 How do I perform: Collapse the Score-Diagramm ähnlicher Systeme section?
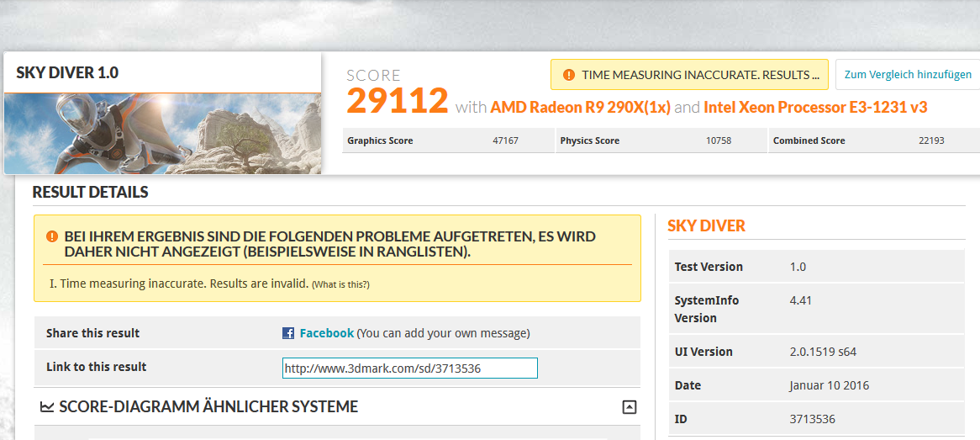pos(630,407)
